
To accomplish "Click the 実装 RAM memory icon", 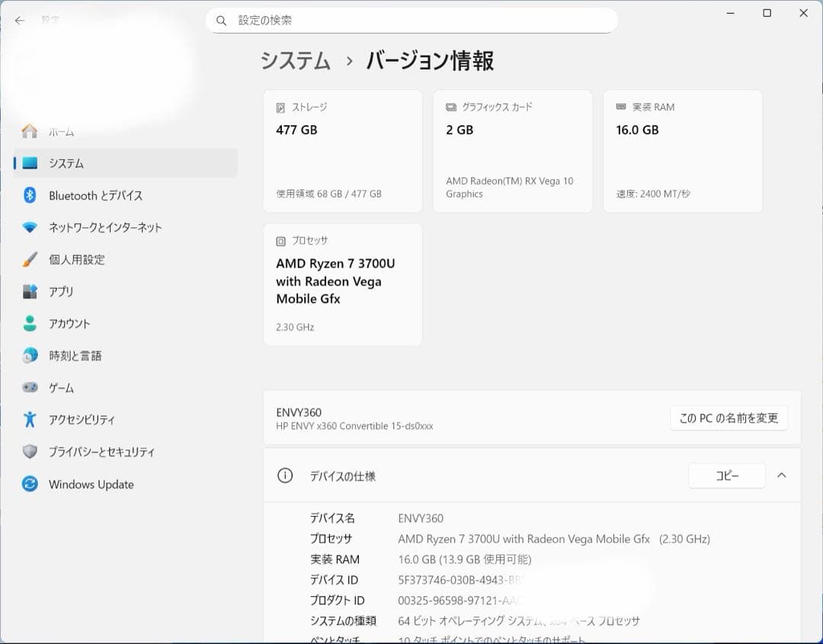I will pos(621,107).
